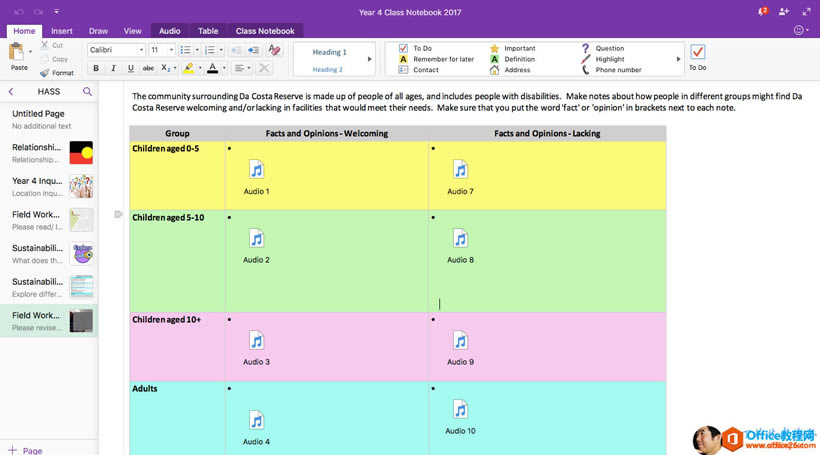Click the search magnifier in the HASS sidebar

(x=87, y=91)
